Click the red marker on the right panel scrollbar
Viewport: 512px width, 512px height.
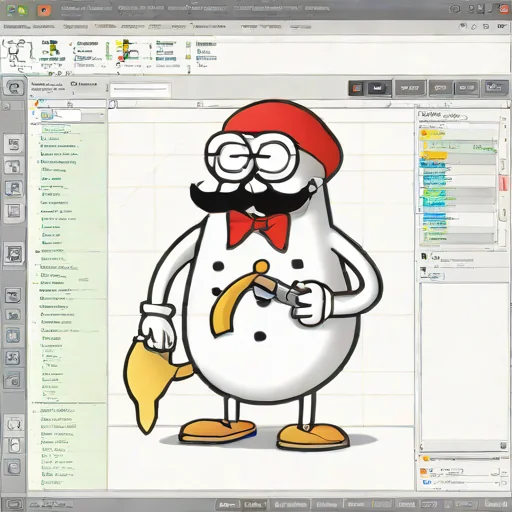(x=503, y=184)
